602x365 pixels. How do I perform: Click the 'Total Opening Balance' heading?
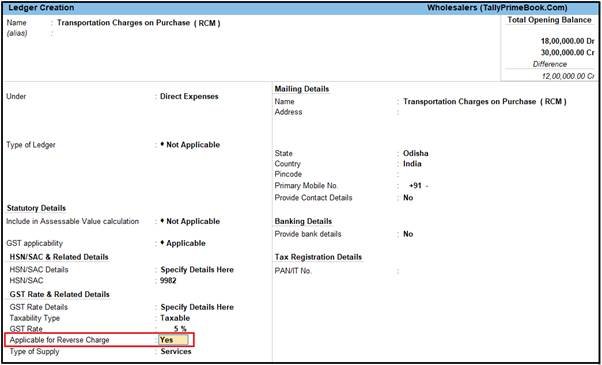pyautogui.click(x=549, y=20)
